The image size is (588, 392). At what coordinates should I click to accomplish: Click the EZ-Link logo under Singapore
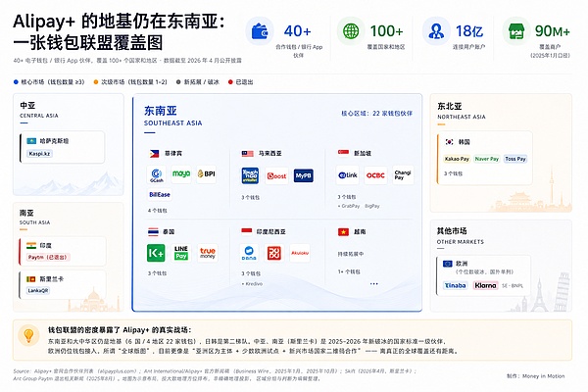point(348,175)
